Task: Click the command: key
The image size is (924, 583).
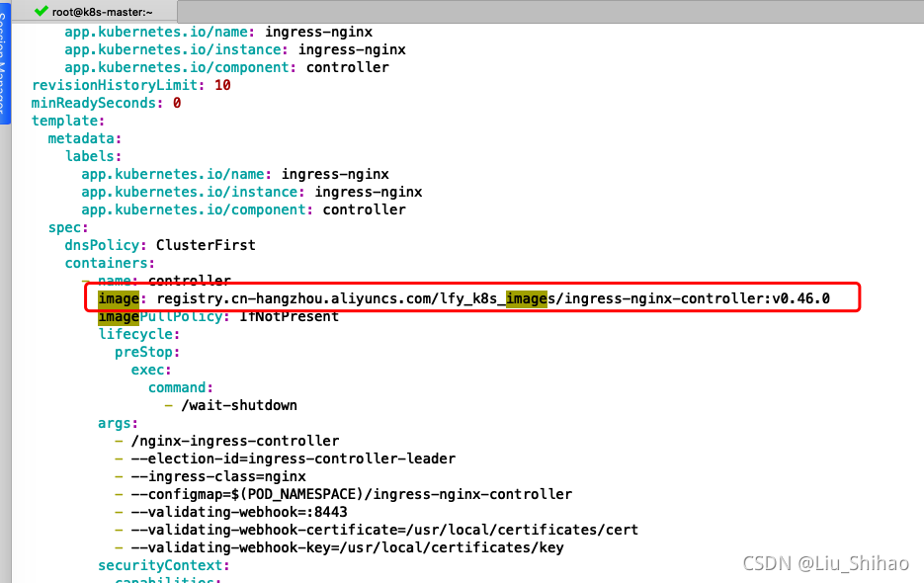Action: click(180, 387)
